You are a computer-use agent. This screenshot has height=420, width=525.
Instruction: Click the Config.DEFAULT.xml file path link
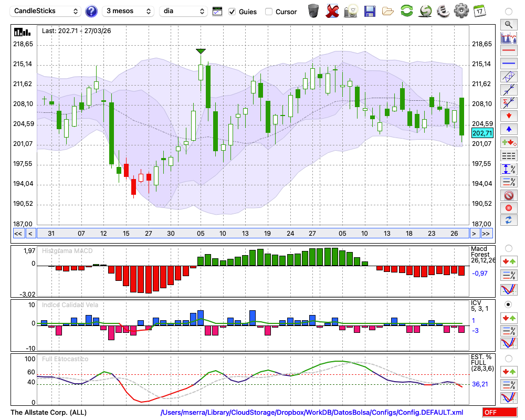tap(312, 412)
